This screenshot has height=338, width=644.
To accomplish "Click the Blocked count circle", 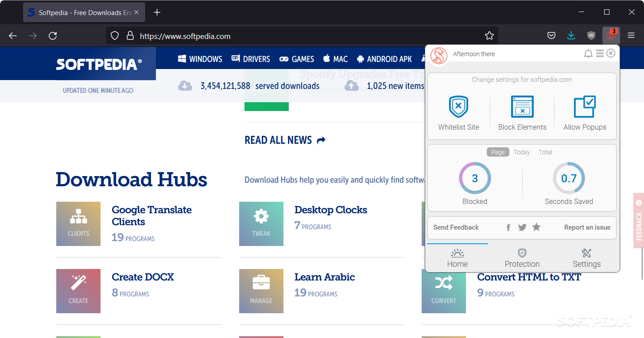I will click(x=475, y=178).
